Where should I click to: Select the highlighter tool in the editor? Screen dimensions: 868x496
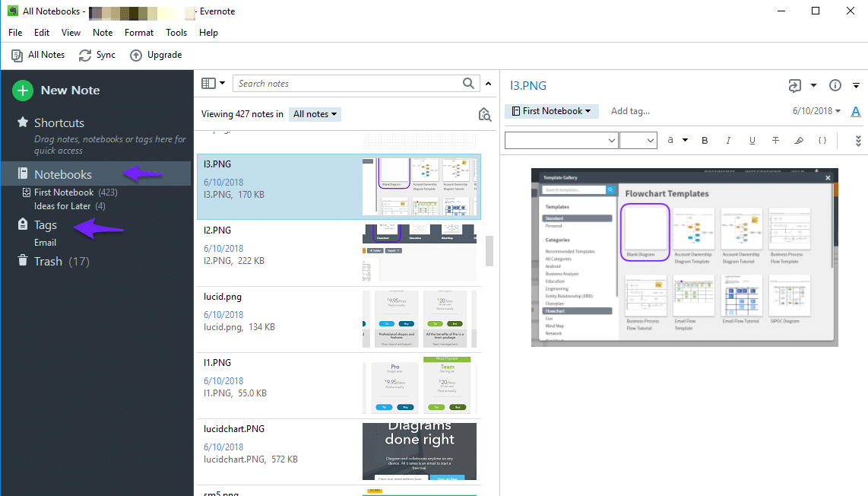click(x=800, y=140)
